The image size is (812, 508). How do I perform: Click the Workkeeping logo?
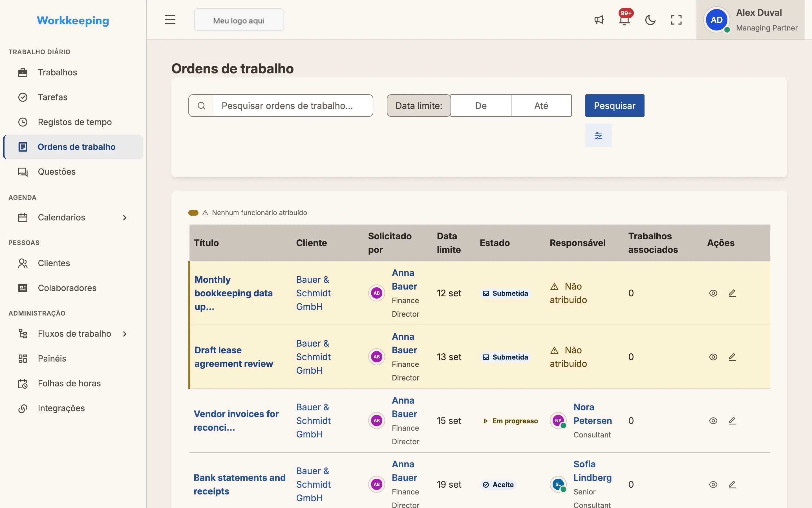73,21
